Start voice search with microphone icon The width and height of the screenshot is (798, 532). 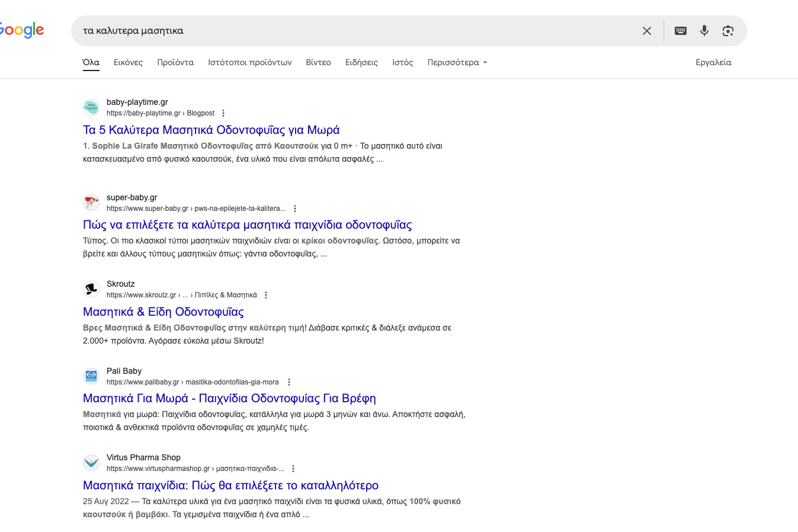(x=704, y=31)
